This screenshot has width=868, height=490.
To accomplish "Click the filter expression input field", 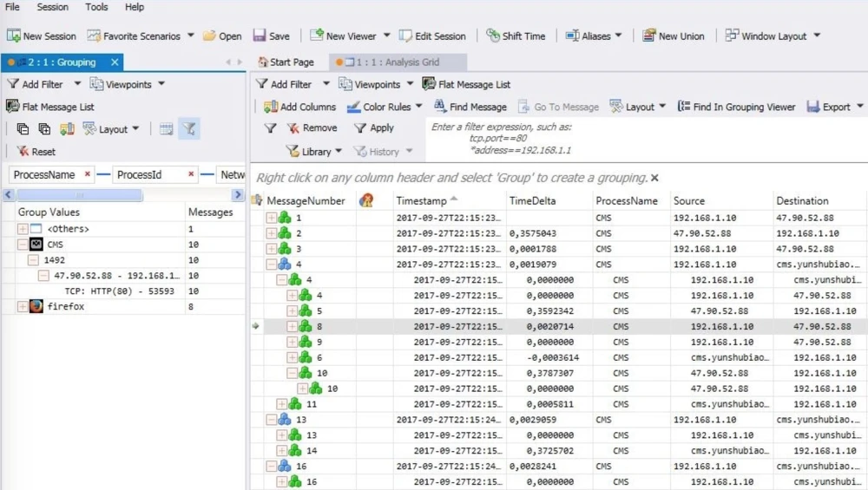I will click(x=647, y=139).
